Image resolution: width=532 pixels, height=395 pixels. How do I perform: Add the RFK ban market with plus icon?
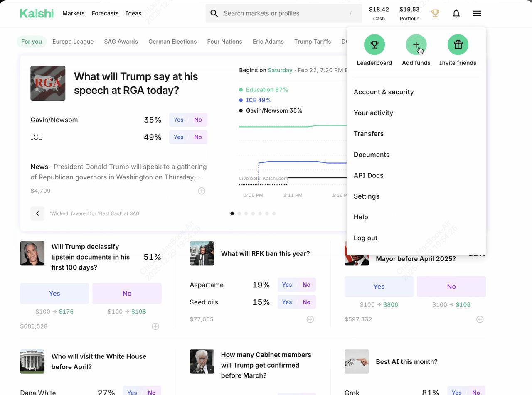310,319
